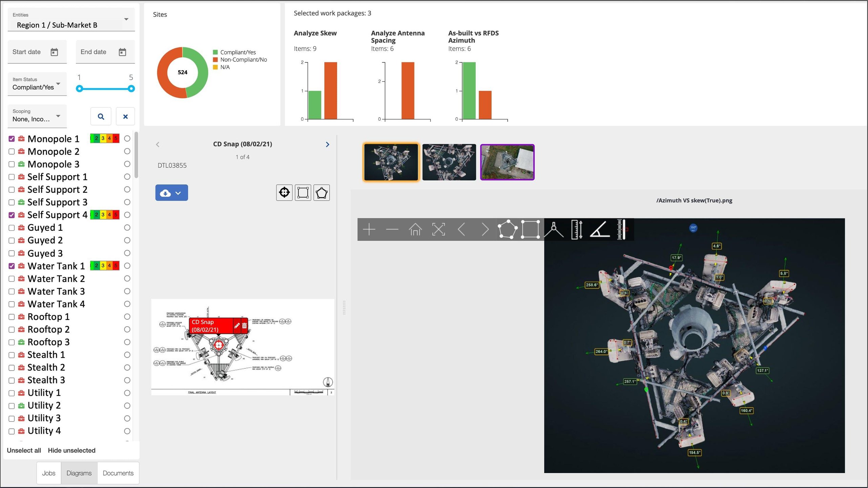Screen dimensions: 868x488
Task: Switch to the Jobs tab
Action: [48, 473]
